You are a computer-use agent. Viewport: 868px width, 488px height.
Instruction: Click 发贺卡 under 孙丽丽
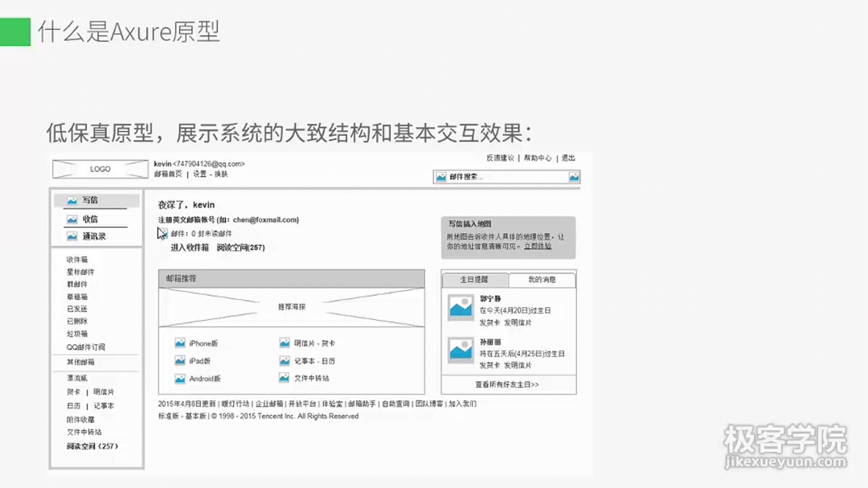point(489,366)
